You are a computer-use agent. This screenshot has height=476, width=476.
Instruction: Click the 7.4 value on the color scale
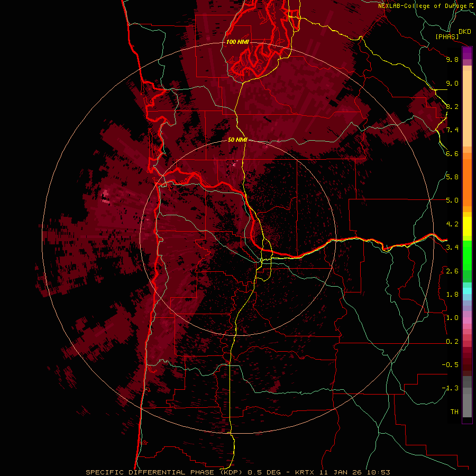click(x=452, y=130)
